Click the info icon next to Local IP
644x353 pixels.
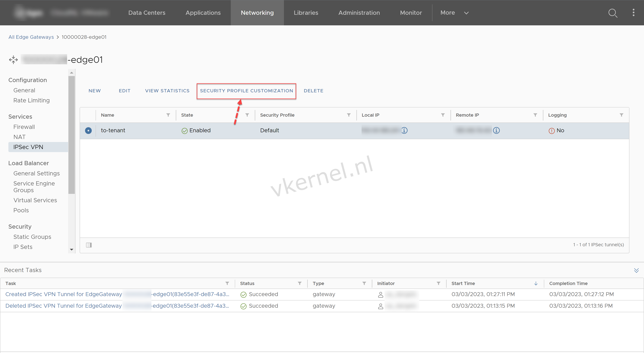click(x=404, y=130)
